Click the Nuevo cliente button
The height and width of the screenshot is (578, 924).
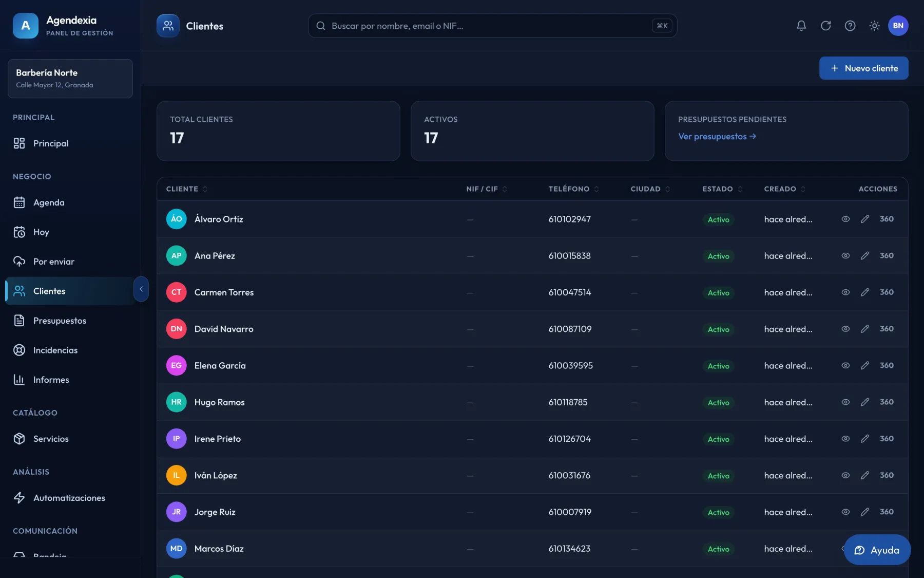pos(863,68)
